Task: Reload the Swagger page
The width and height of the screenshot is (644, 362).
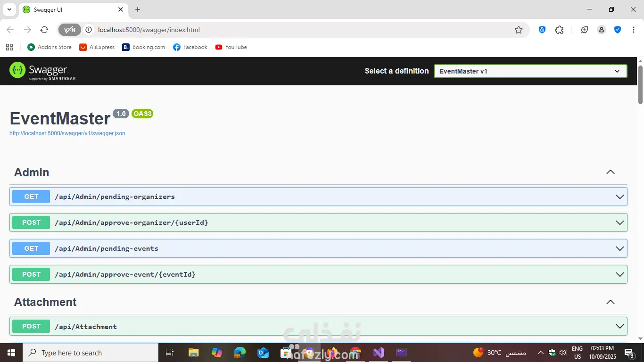Action: pyautogui.click(x=44, y=30)
